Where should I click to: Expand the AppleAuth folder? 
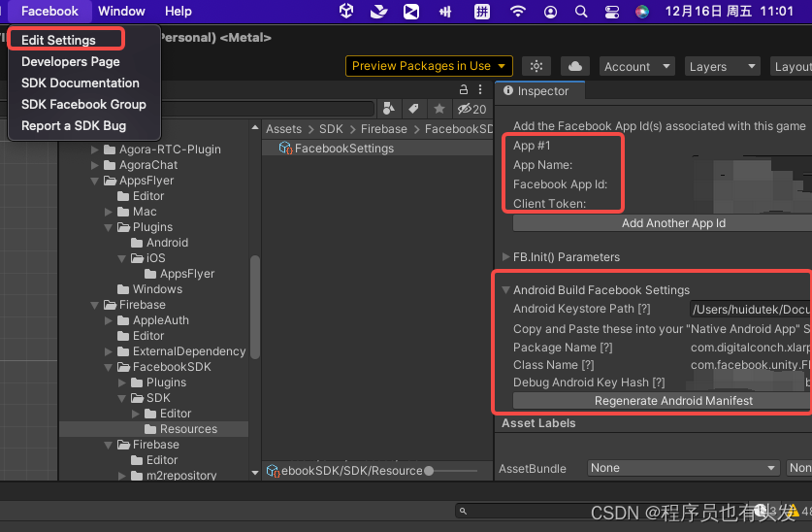pos(109,320)
